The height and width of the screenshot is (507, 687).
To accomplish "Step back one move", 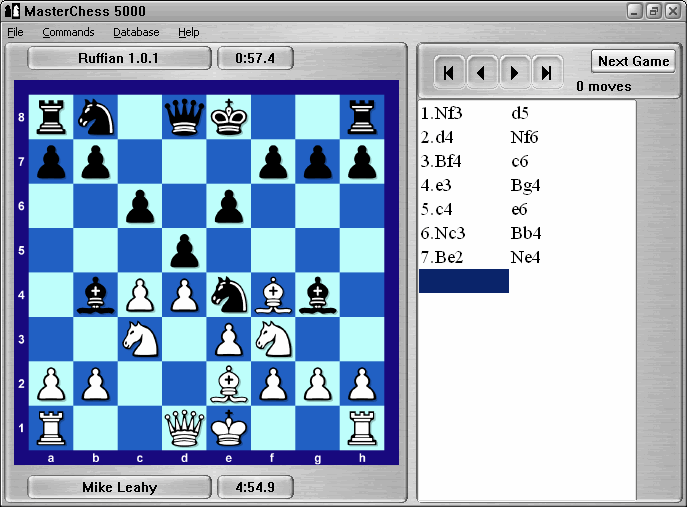I will click(482, 73).
